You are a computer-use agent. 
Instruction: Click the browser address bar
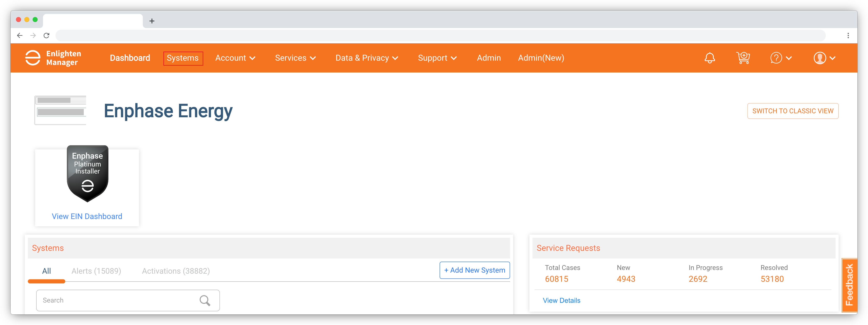click(x=440, y=35)
